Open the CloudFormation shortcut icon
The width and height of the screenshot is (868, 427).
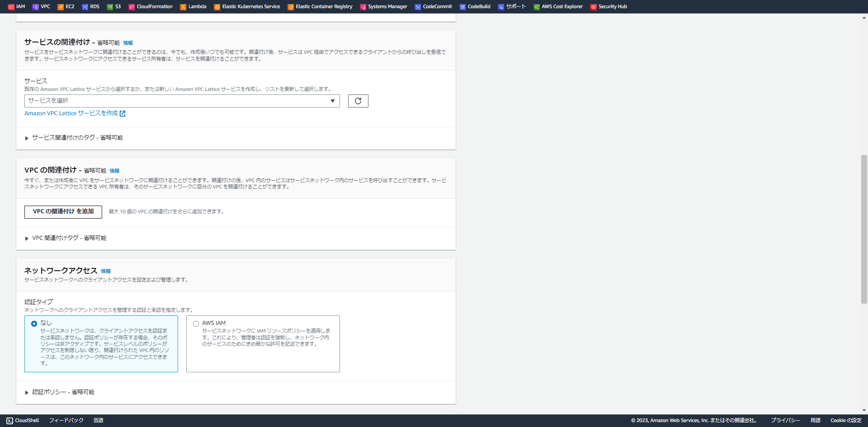coord(132,7)
